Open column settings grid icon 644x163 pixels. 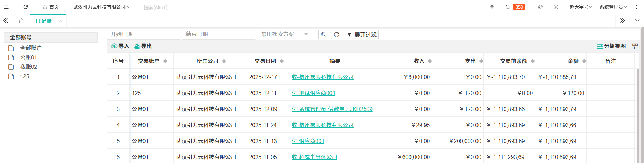(635, 46)
